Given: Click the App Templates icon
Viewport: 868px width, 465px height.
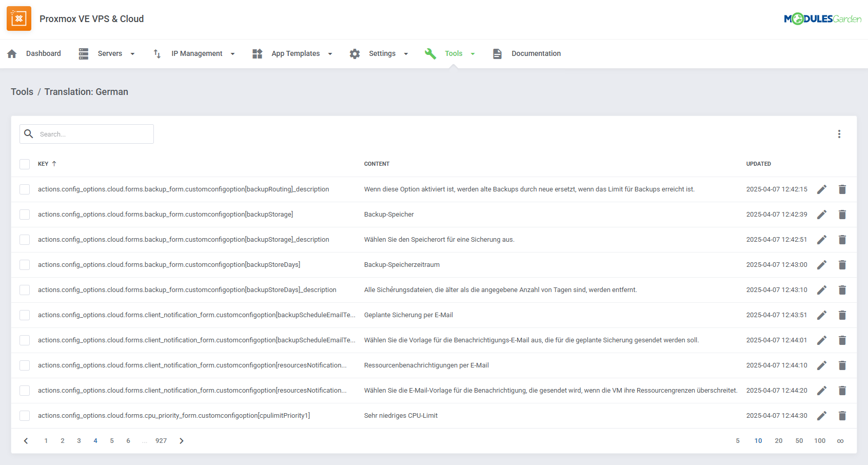Looking at the screenshot, I should pyautogui.click(x=257, y=53).
